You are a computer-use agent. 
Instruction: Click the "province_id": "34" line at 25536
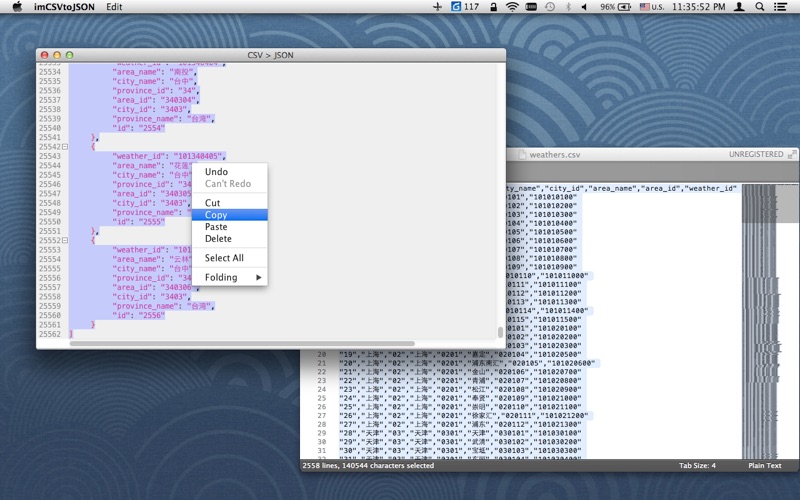tap(156, 91)
